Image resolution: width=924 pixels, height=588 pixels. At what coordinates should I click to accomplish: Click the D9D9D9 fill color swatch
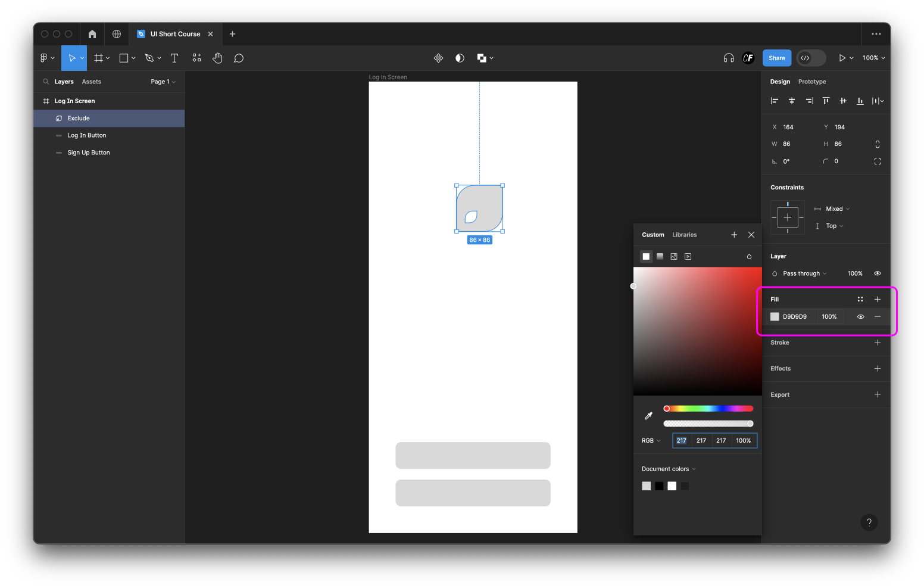click(x=775, y=317)
